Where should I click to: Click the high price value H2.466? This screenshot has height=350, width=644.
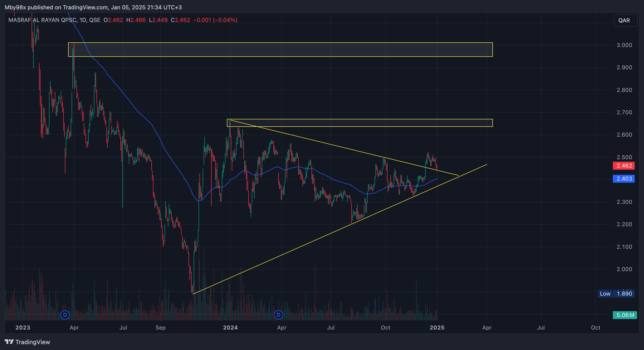coord(136,20)
